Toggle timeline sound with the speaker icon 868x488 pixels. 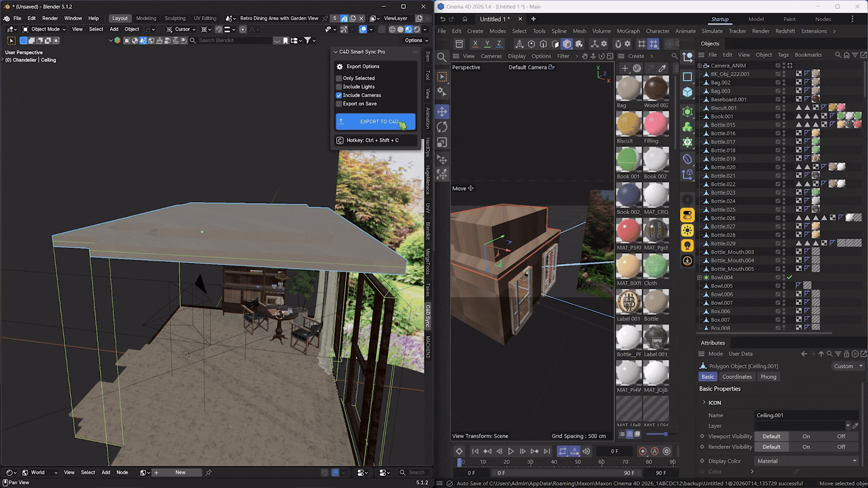(x=586, y=451)
